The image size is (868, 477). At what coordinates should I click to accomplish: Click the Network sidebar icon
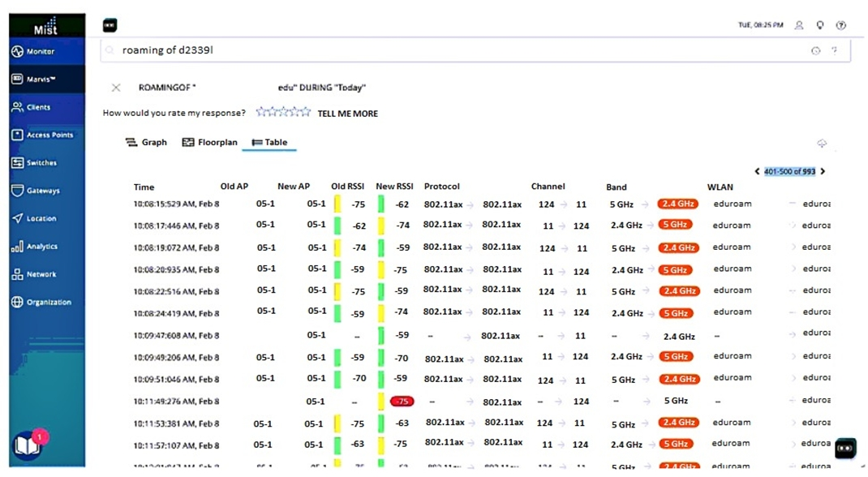click(18, 274)
